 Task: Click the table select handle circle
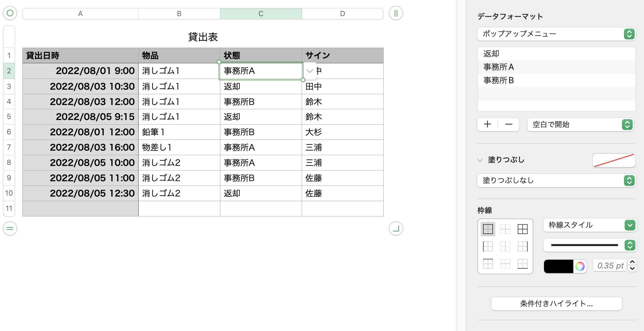tap(10, 13)
